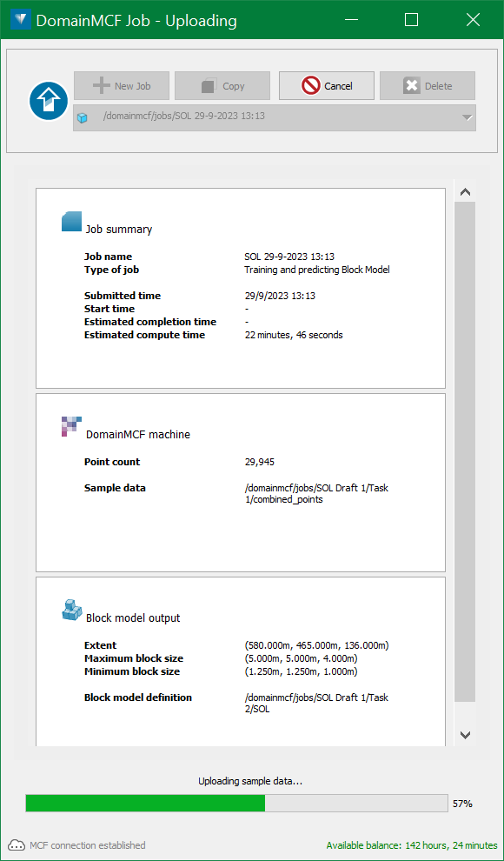Click the Block model output cubes icon

coord(71,610)
